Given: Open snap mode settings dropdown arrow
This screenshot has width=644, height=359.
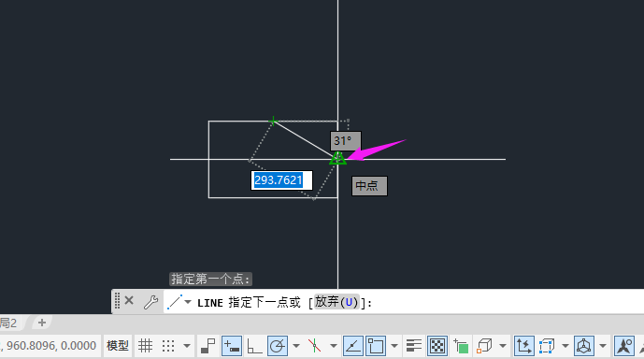Looking at the screenshot, I should [187, 346].
